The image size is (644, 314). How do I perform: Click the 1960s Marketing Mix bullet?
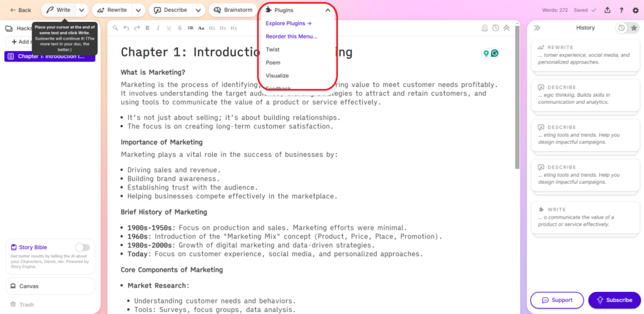click(x=285, y=237)
